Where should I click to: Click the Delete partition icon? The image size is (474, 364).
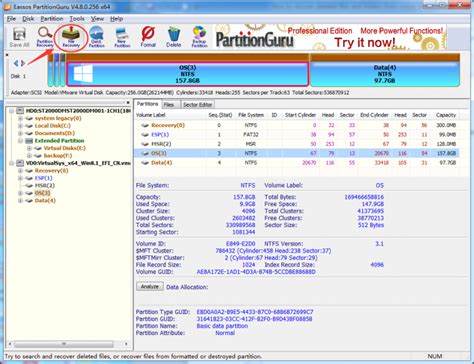174,37
